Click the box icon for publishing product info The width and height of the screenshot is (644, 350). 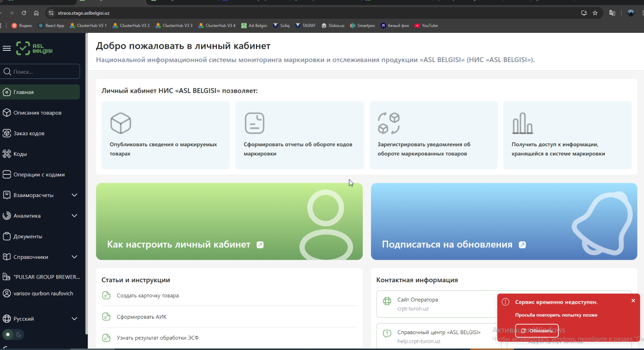tap(120, 123)
